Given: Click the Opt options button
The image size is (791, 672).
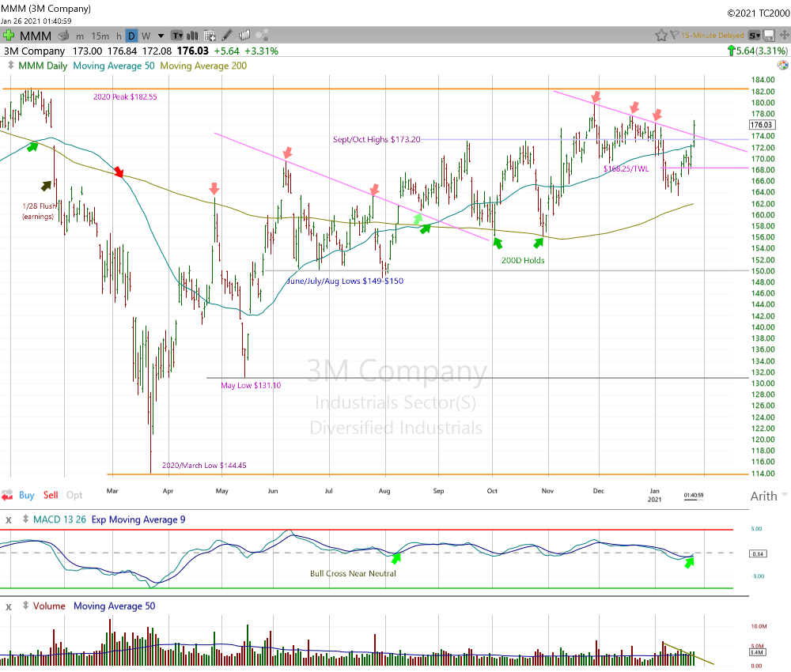Looking at the screenshot, I should point(74,495).
